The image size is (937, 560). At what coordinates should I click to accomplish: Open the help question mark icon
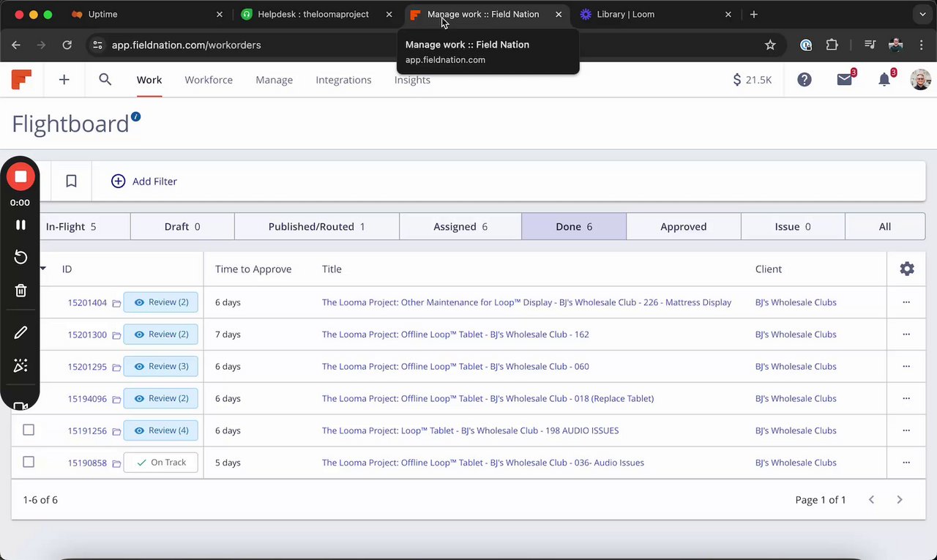[805, 80]
